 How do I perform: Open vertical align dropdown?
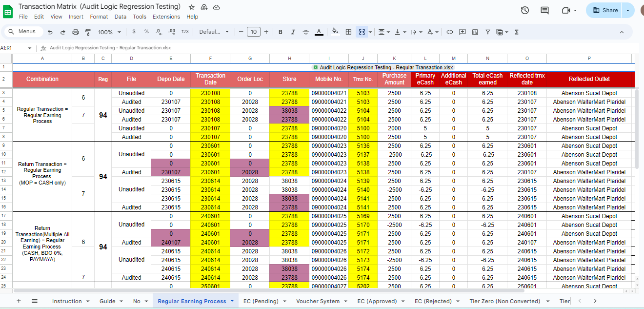tap(400, 32)
